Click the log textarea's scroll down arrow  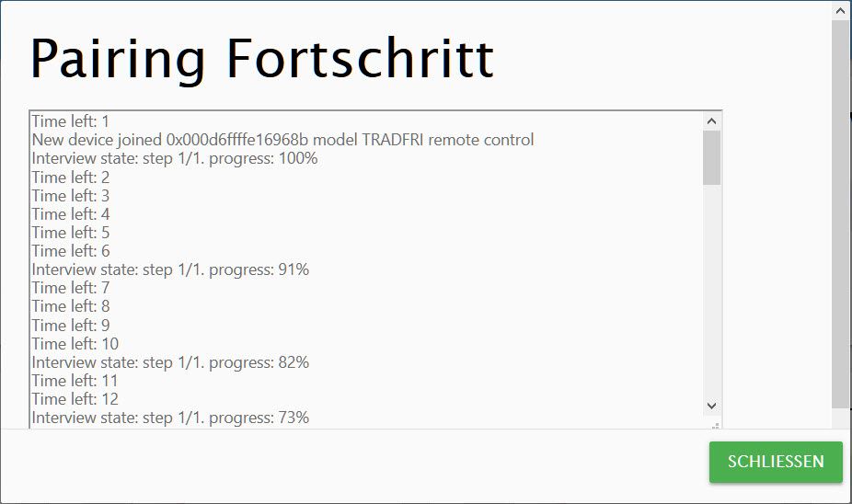(x=712, y=406)
